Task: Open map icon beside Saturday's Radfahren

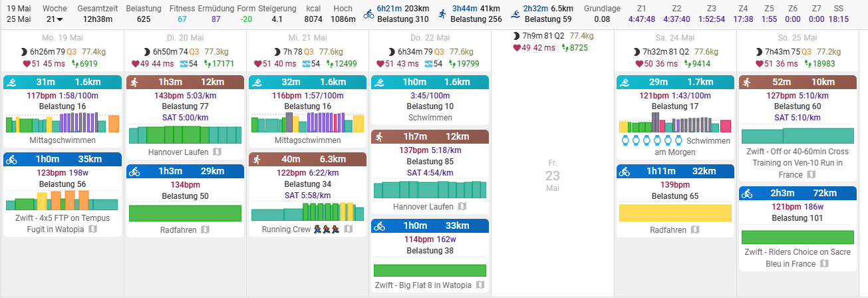Action: click(x=694, y=230)
